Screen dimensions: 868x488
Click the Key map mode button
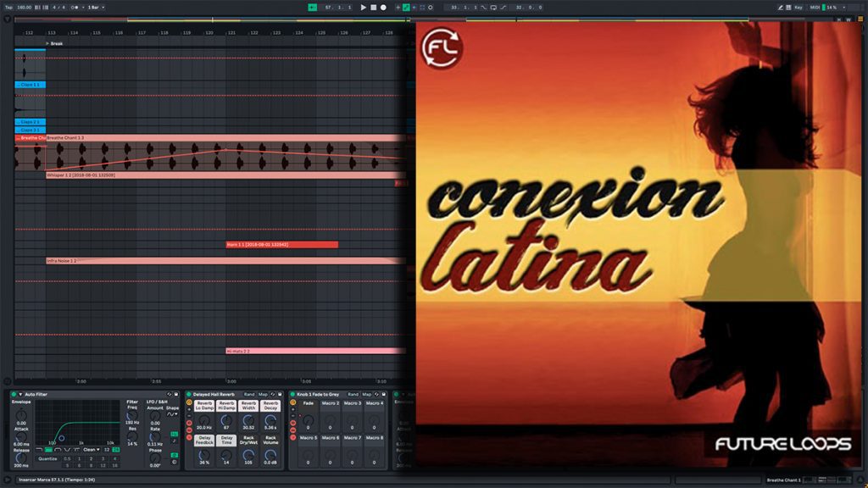tap(798, 8)
